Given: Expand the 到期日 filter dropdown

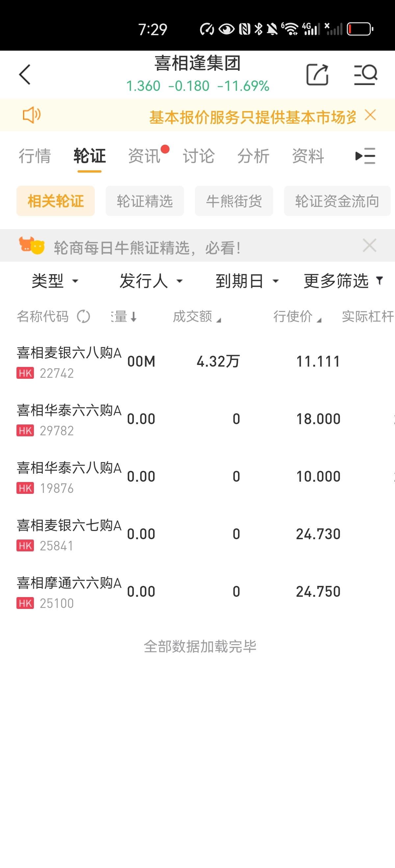Looking at the screenshot, I should (x=247, y=281).
